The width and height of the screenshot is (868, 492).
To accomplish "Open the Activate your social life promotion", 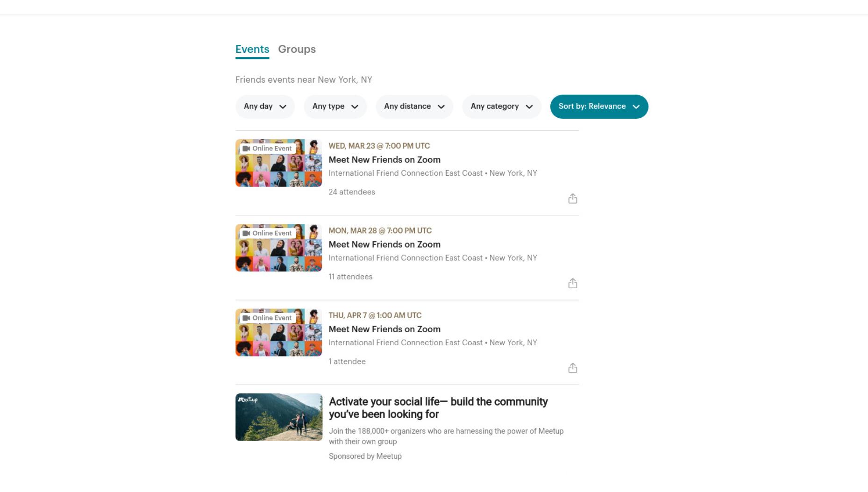I will 438,408.
